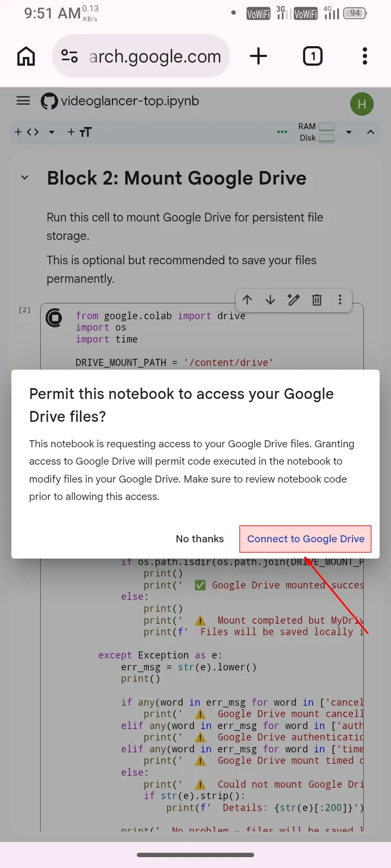The image size is (391, 868).
Task: Click Connect to Google Drive
Action: pyautogui.click(x=306, y=539)
